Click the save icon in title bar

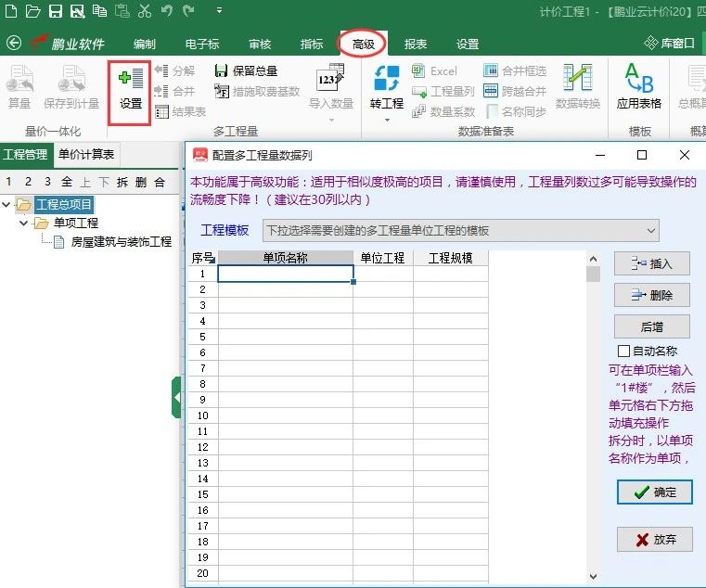[55, 11]
